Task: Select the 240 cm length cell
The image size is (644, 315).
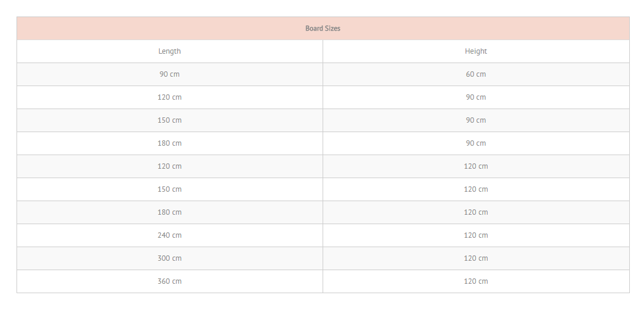Action: [170, 235]
